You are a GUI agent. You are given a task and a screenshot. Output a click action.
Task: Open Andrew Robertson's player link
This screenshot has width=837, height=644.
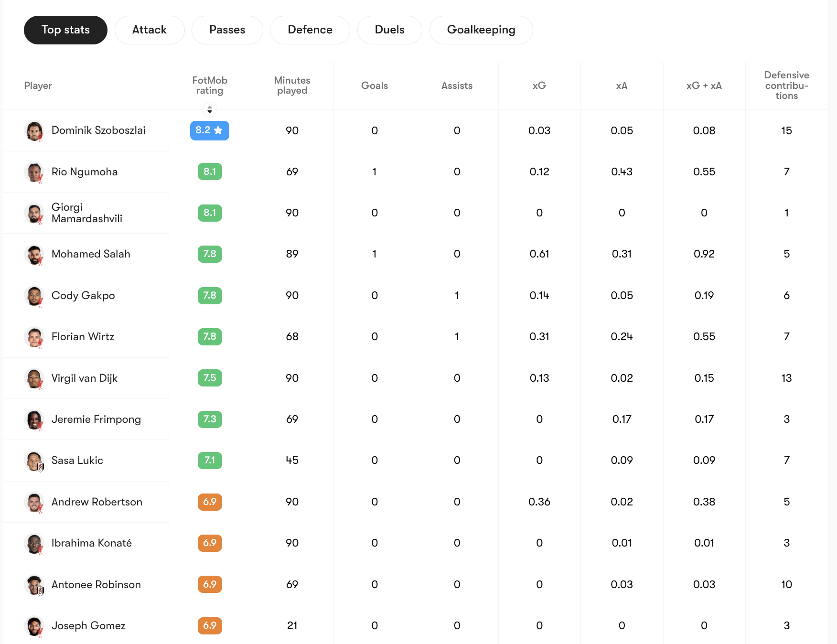97,502
